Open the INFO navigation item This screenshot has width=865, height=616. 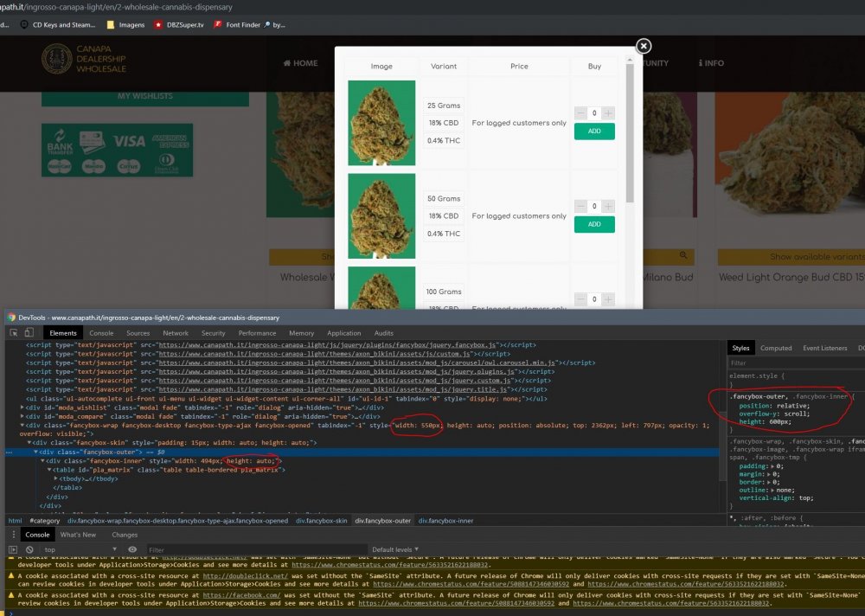coord(711,63)
